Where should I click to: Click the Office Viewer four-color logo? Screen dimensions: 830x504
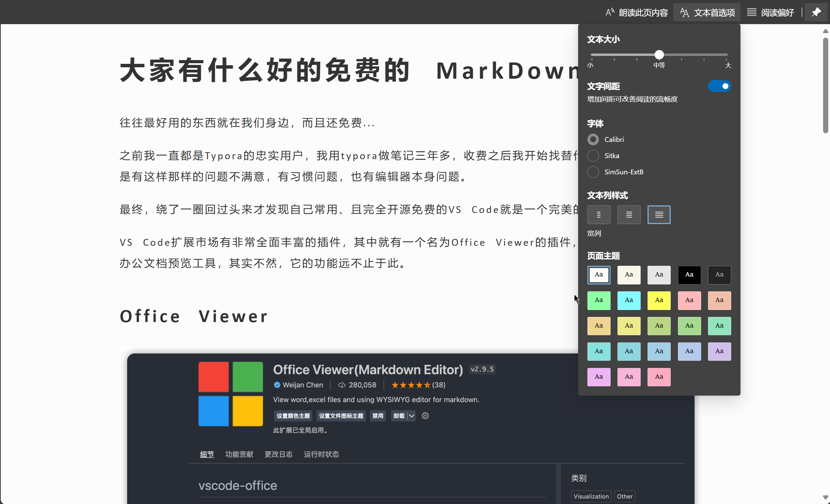coord(230,394)
